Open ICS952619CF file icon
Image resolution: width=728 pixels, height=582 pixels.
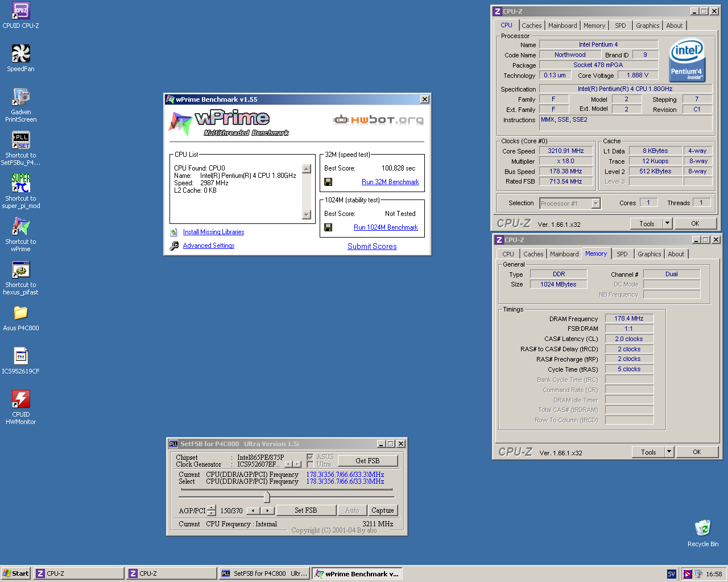coord(21,356)
